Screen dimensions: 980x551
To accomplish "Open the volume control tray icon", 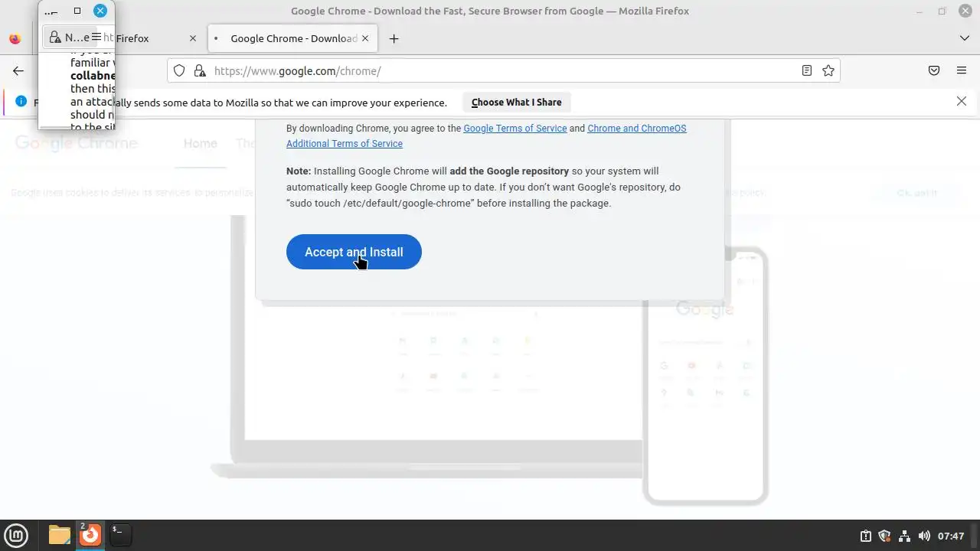I will pos(924,536).
